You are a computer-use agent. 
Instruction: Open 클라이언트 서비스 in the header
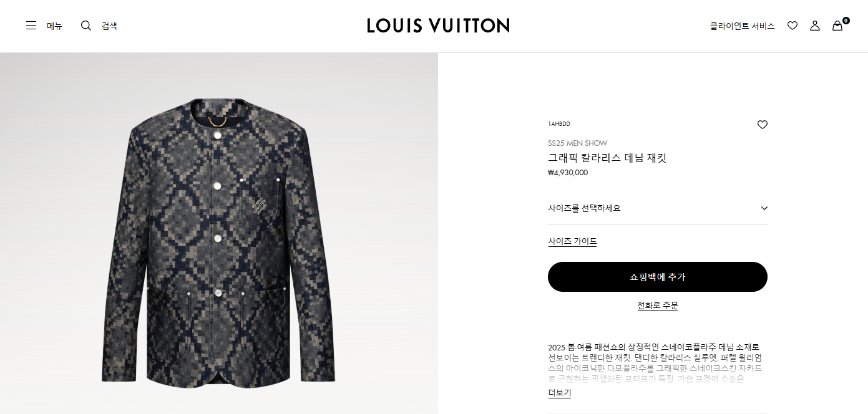pos(743,26)
